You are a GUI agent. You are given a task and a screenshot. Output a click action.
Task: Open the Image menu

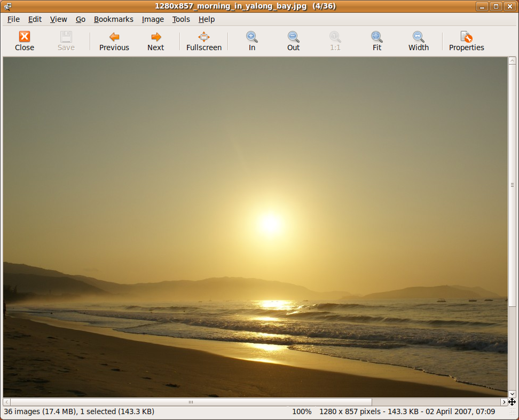point(153,20)
